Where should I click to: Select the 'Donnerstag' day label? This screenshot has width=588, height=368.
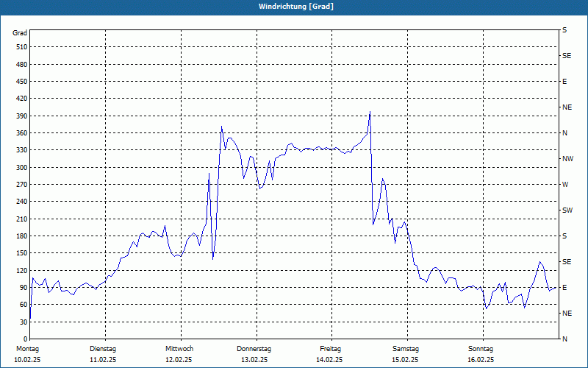point(254,349)
